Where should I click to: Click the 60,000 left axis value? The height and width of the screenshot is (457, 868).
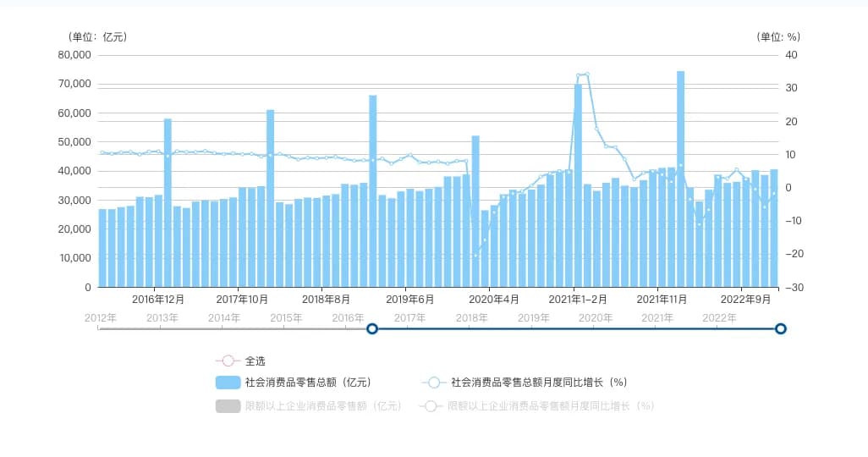coord(74,113)
